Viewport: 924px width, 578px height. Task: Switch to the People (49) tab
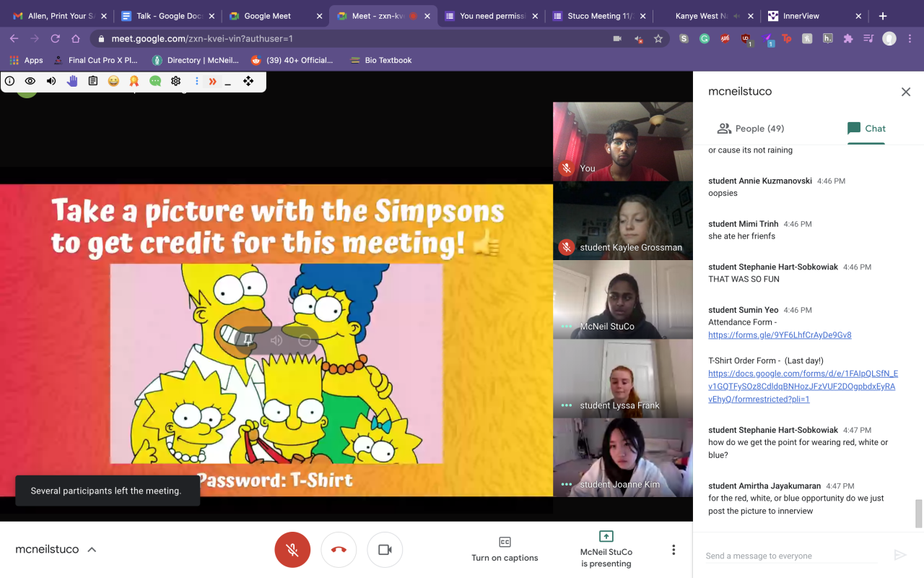[751, 129]
